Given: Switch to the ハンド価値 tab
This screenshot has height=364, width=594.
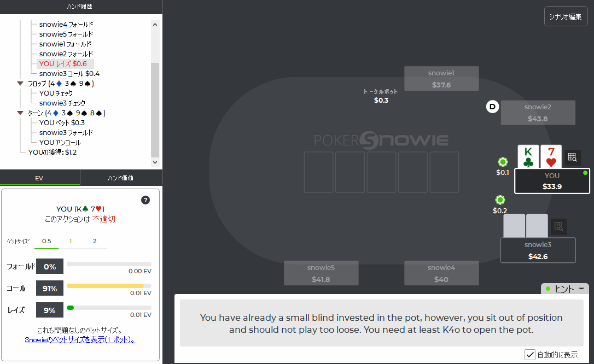Looking at the screenshot, I should click(121, 178).
